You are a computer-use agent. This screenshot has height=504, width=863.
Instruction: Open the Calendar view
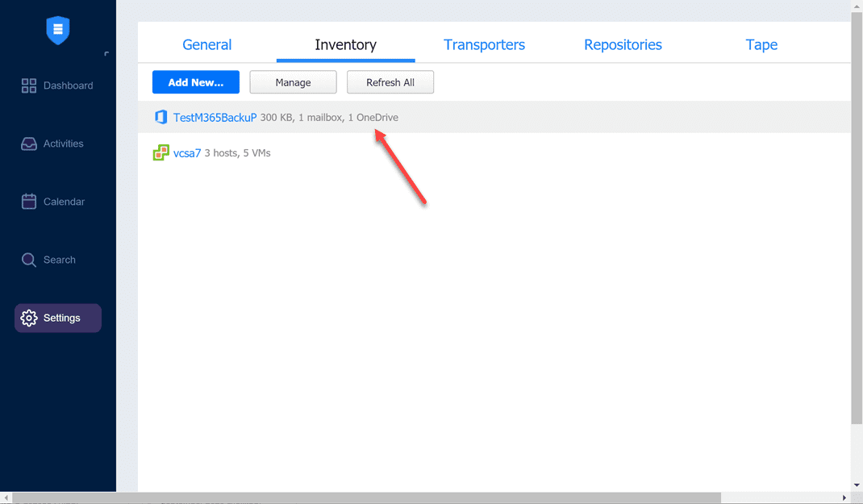[x=56, y=202]
